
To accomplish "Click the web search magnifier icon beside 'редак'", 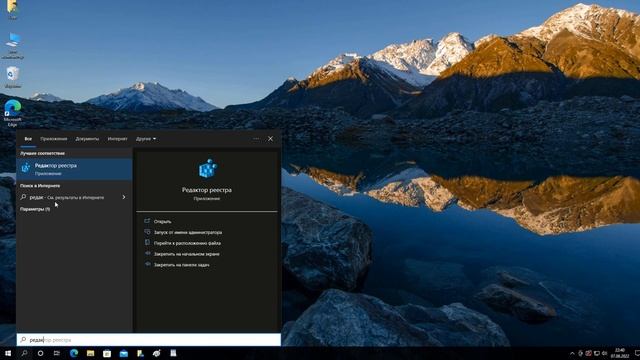I will pyautogui.click(x=23, y=197).
